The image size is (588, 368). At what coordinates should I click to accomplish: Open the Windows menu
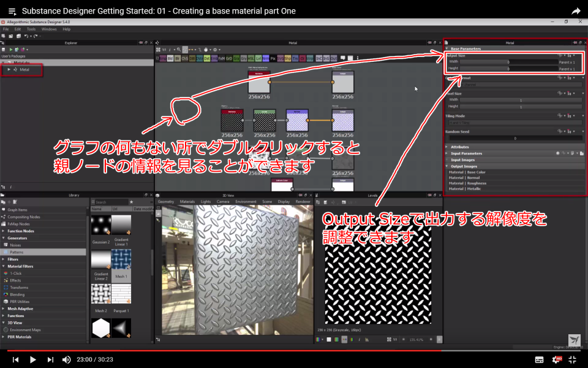coord(49,29)
